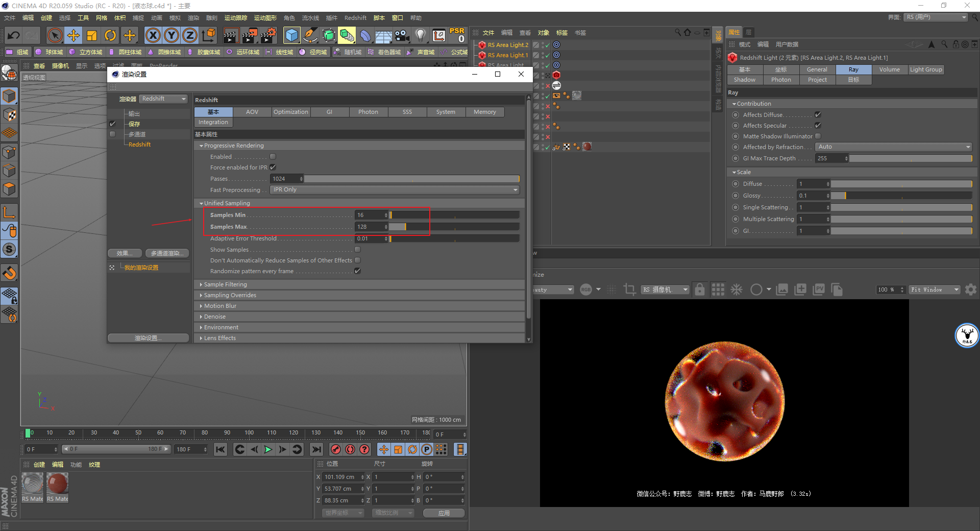Enable Matte Shadow Illuminator checkbox

click(818, 136)
